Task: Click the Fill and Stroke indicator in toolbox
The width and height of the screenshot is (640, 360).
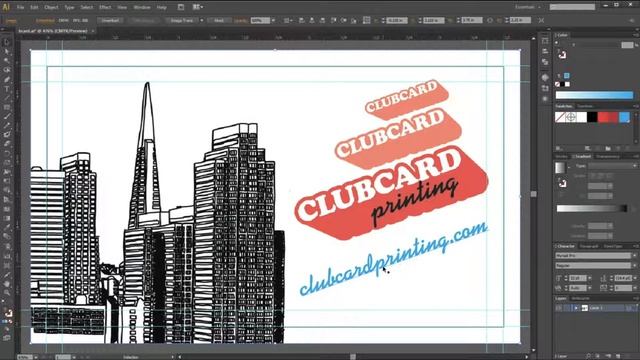Action: pyautogui.click(x=8, y=313)
